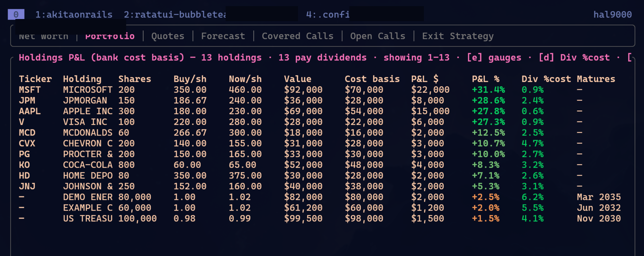The height and width of the screenshot is (256, 644).
Task: Switch to the Quotes tab
Action: [x=168, y=36]
